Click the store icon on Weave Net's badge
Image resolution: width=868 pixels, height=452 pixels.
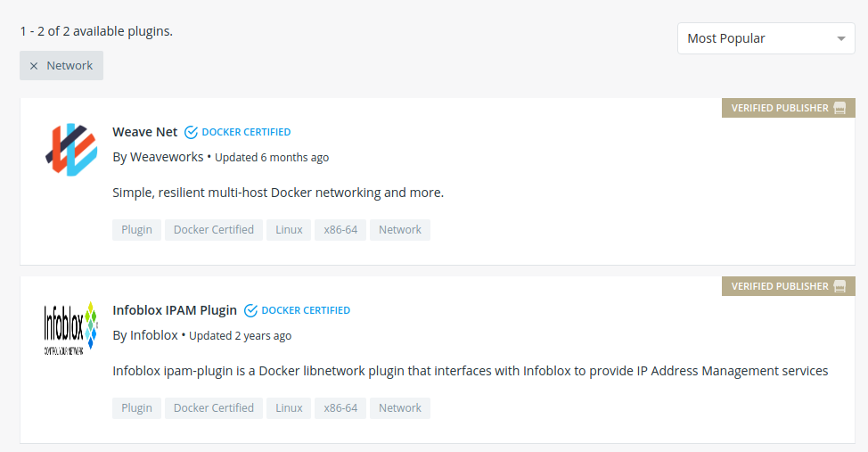[x=839, y=108]
